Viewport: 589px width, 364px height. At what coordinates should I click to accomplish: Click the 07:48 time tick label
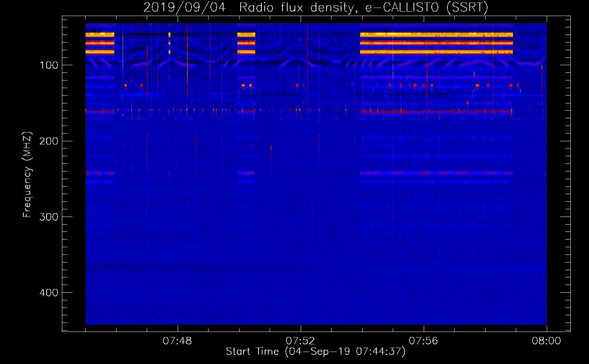(x=177, y=341)
